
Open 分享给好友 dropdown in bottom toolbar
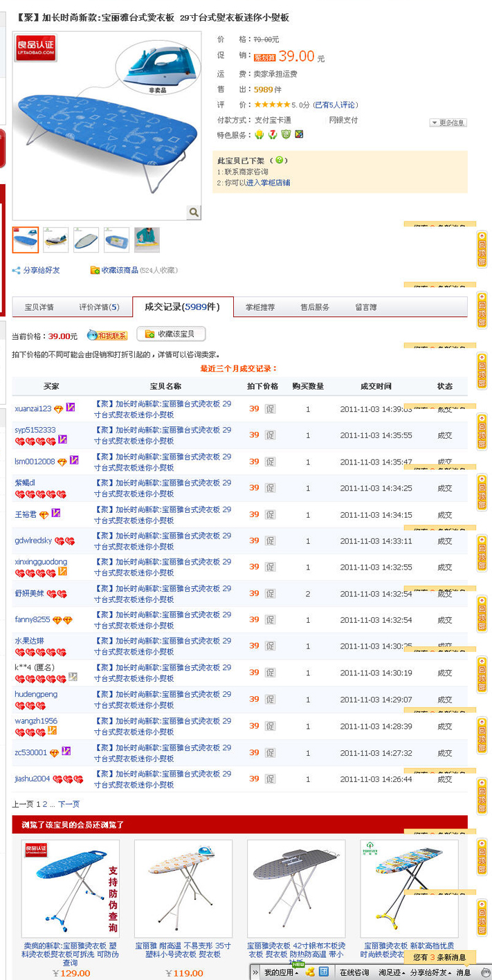[430, 972]
